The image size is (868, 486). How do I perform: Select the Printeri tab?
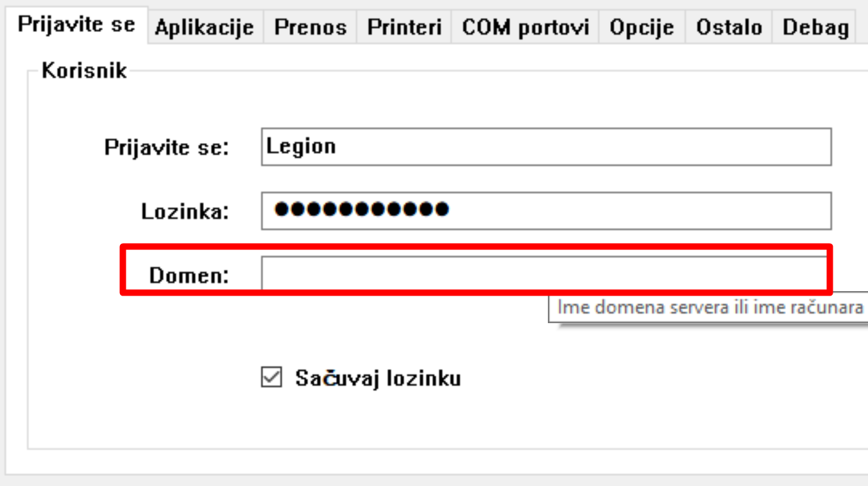coord(404,28)
